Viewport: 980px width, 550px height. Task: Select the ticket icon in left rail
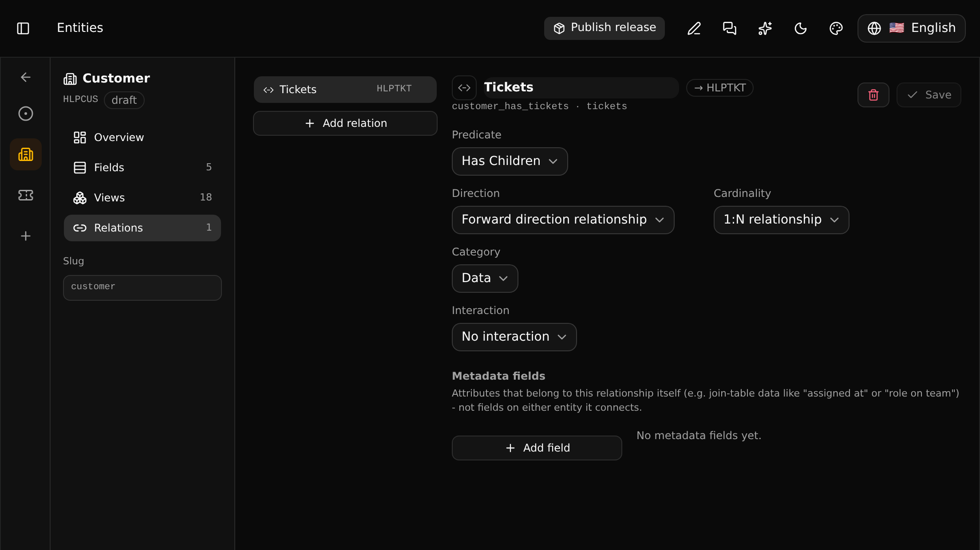(x=26, y=195)
